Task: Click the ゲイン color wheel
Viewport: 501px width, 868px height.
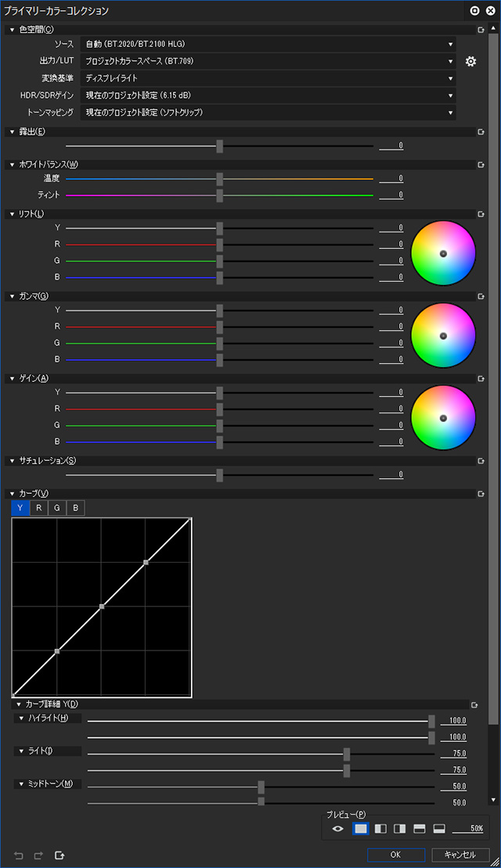Action: (443, 418)
